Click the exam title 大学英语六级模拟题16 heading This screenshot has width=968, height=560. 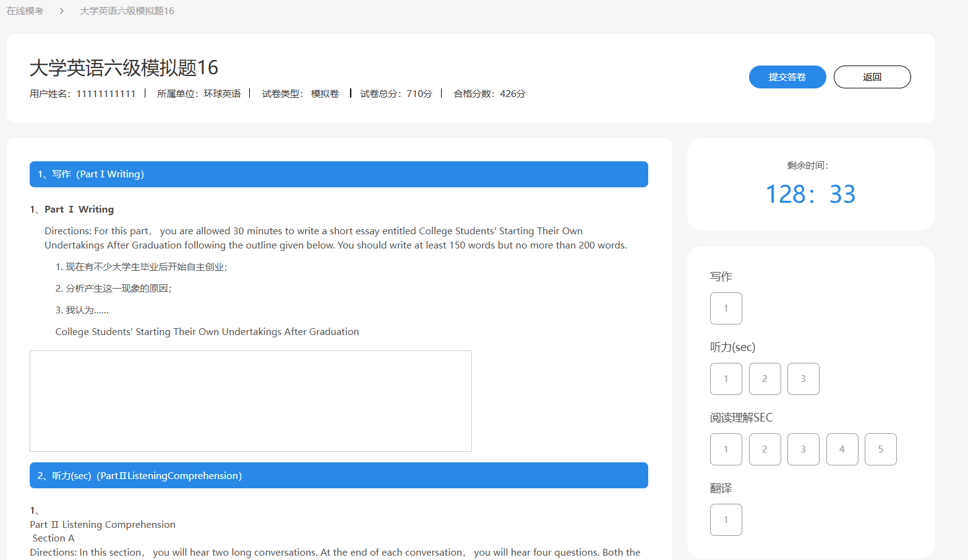pyautogui.click(x=124, y=67)
